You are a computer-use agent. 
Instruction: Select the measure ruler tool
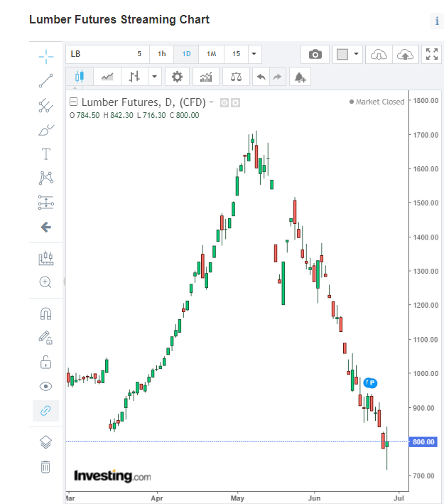(x=46, y=258)
